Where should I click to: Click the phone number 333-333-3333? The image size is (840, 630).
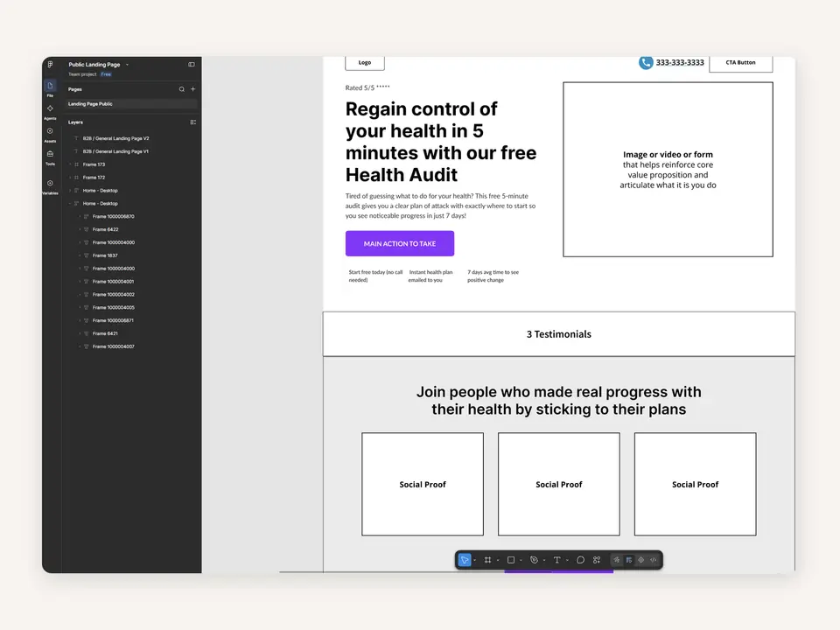coord(680,63)
